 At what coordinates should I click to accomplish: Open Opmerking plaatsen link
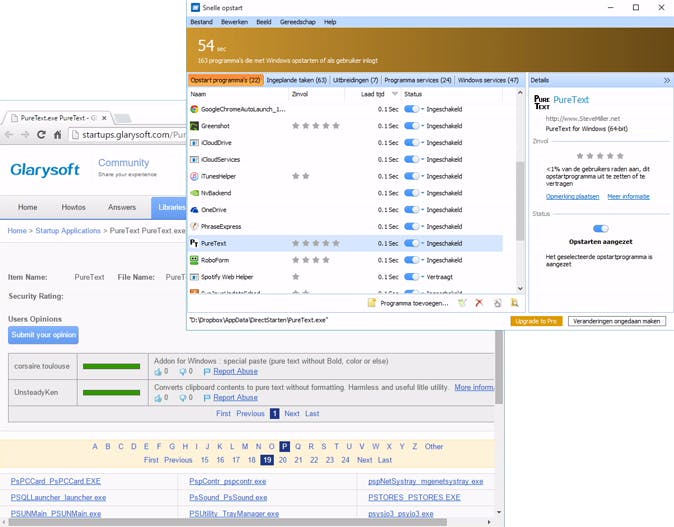[x=572, y=196]
